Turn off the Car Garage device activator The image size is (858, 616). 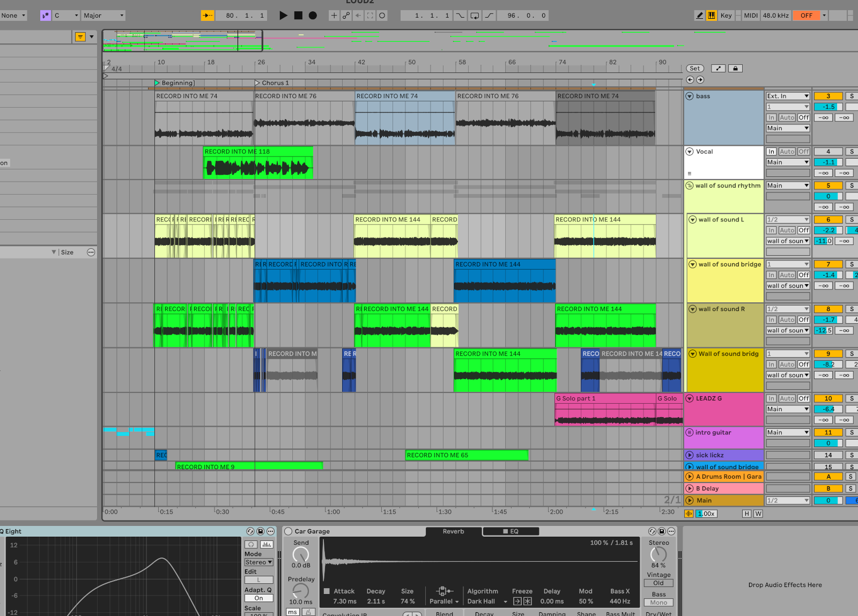289,531
